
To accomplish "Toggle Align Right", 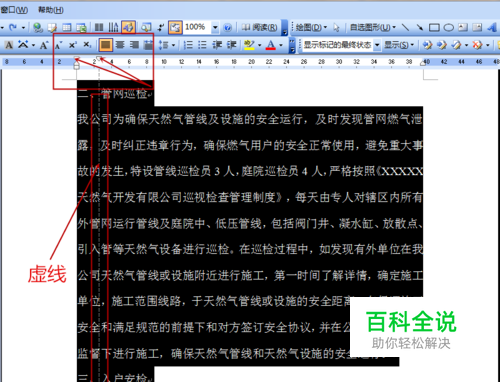I will tap(134, 45).
